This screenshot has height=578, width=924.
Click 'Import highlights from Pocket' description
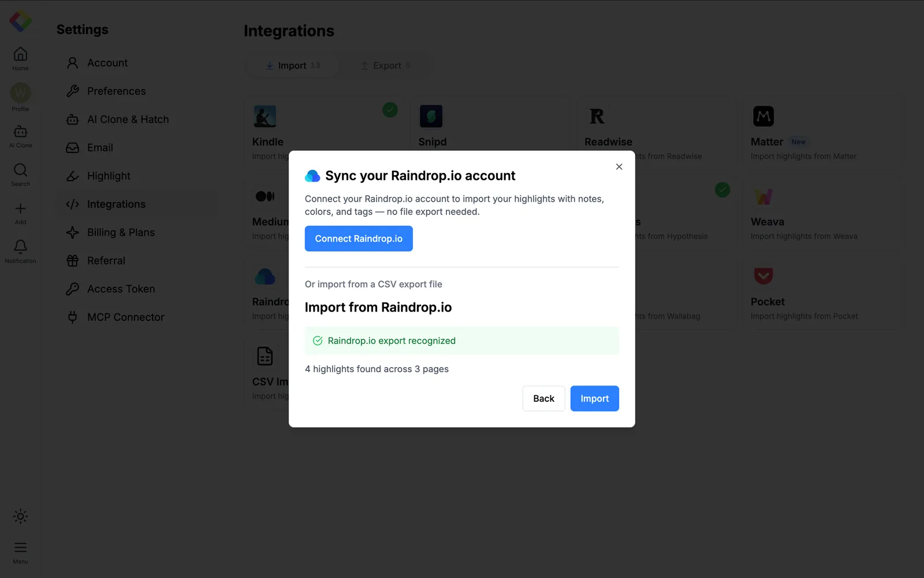point(804,317)
